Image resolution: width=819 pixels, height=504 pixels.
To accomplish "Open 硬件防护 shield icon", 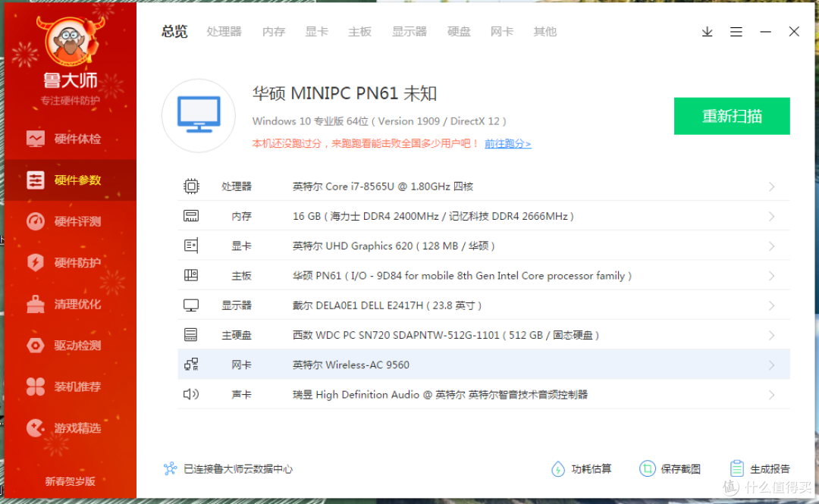I will click(x=36, y=263).
